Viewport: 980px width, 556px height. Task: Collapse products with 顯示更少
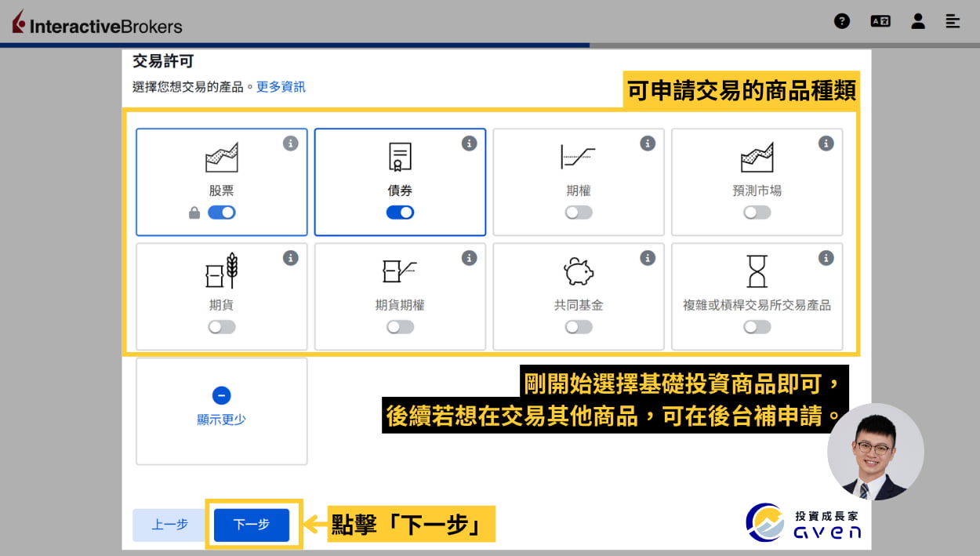click(221, 420)
